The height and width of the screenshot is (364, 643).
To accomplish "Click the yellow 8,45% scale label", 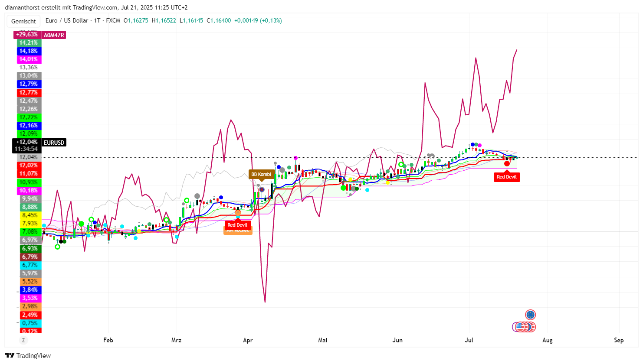I will point(30,215).
